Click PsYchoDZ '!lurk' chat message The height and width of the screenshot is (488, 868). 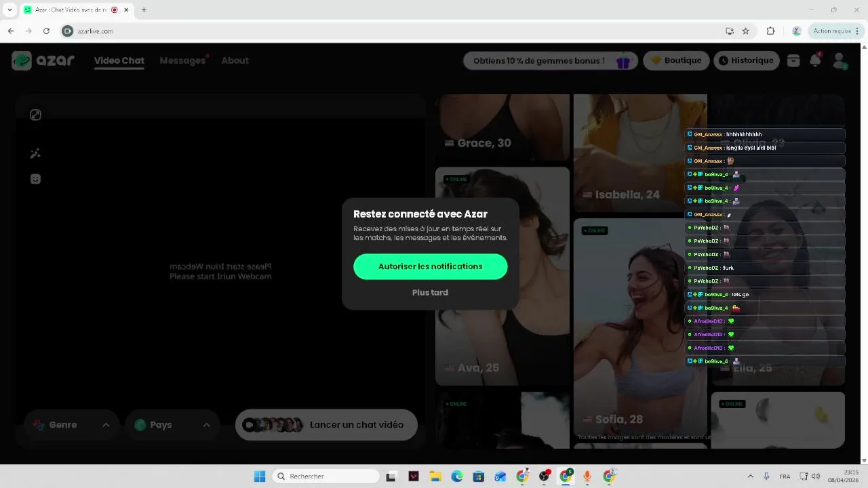click(x=765, y=268)
